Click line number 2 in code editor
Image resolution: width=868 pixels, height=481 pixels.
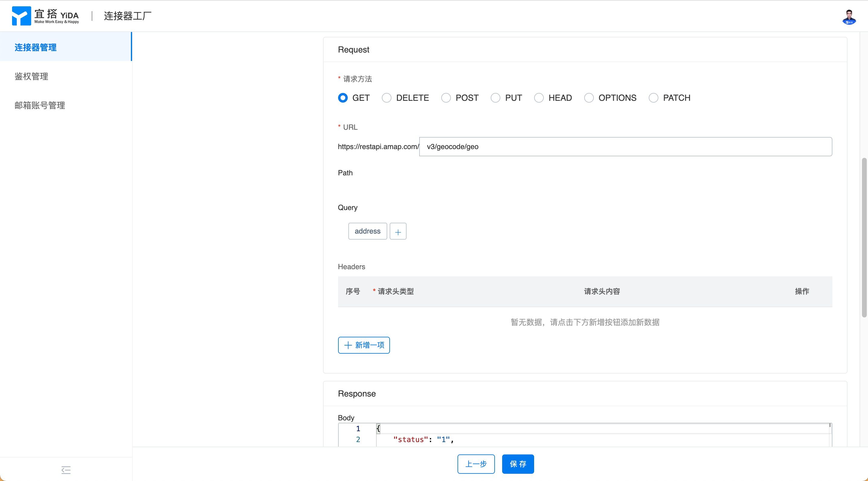[x=358, y=440]
